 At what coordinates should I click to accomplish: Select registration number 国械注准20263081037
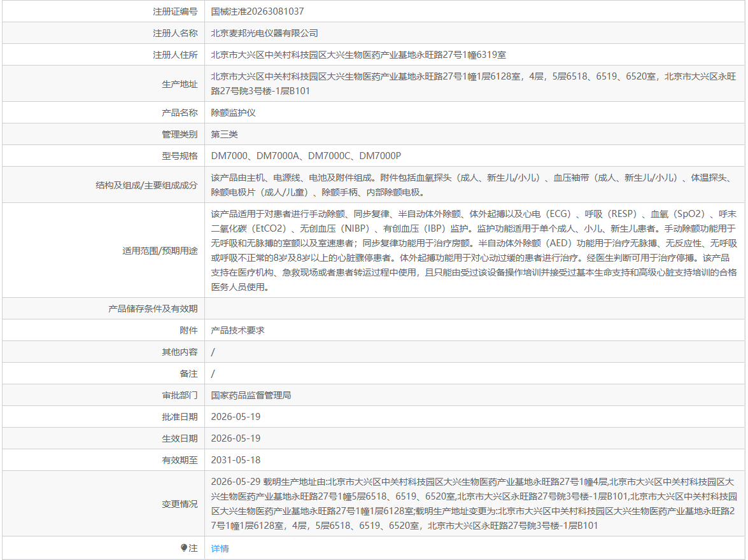click(257, 11)
